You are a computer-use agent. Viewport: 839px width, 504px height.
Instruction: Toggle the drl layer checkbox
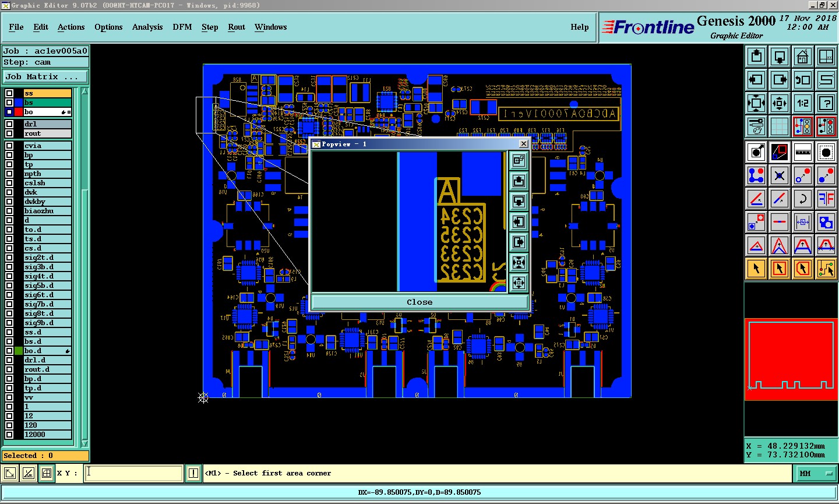pyautogui.click(x=9, y=124)
